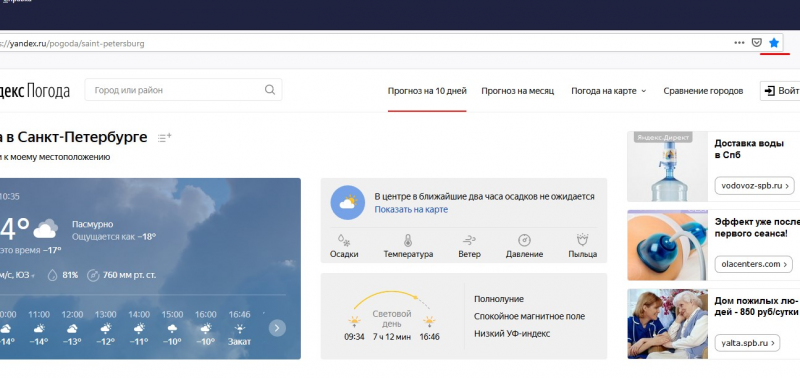Click the 13:00 hourly weather icon
The width and height of the screenshot is (800, 378).
coord(106,329)
